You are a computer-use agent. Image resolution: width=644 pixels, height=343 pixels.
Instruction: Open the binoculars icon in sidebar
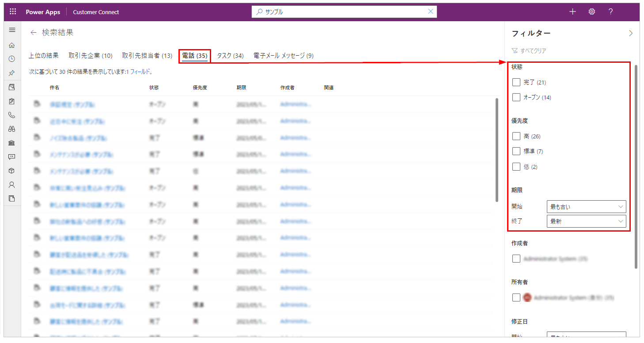[x=12, y=129]
